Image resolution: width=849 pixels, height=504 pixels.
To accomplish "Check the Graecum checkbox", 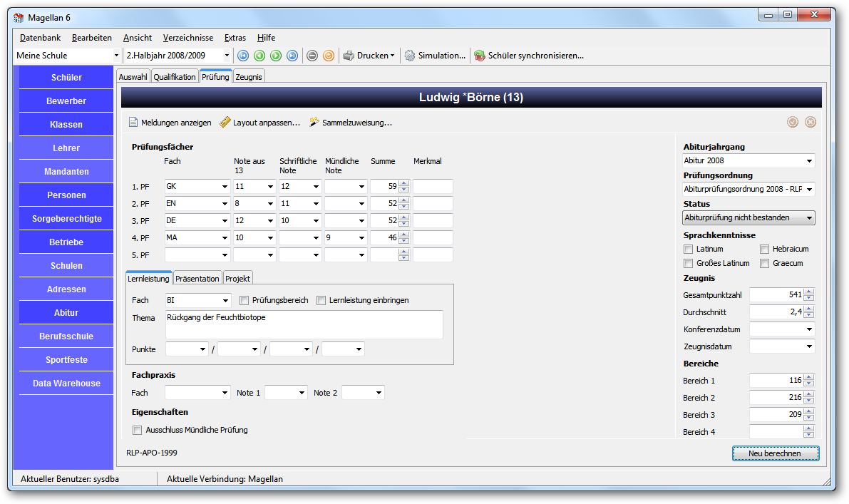I will [765, 264].
